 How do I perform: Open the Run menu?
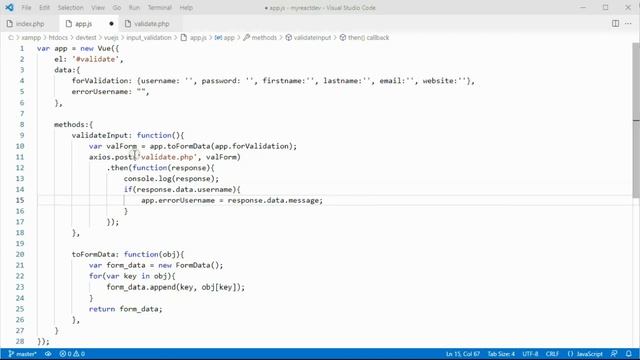(x=134, y=8)
